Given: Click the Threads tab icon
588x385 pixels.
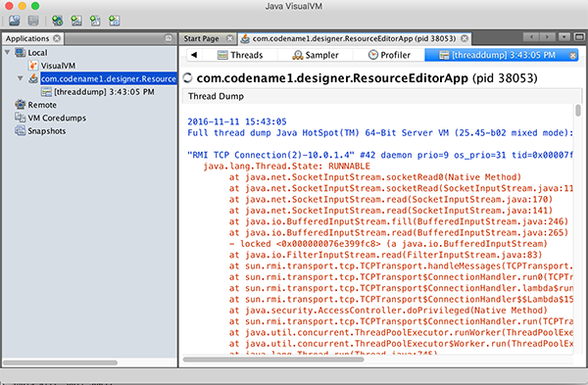Looking at the screenshot, I should [x=222, y=55].
